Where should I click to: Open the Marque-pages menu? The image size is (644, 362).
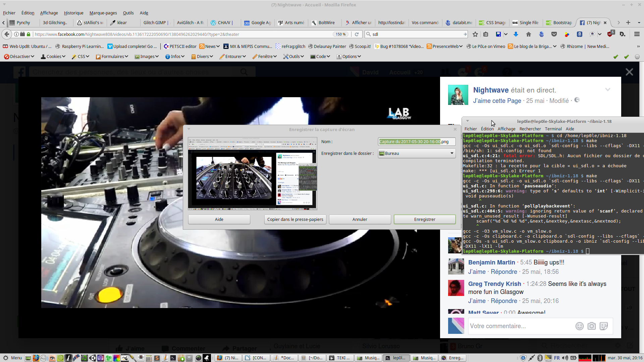pyautogui.click(x=103, y=13)
